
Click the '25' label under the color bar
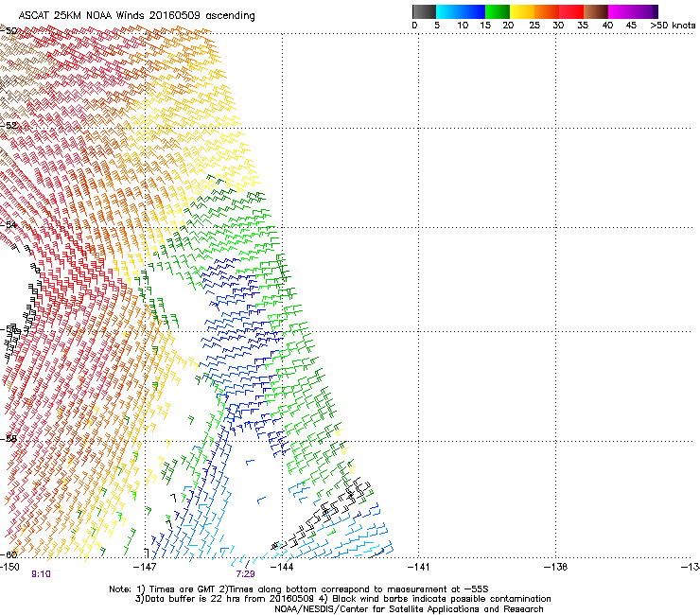click(534, 26)
